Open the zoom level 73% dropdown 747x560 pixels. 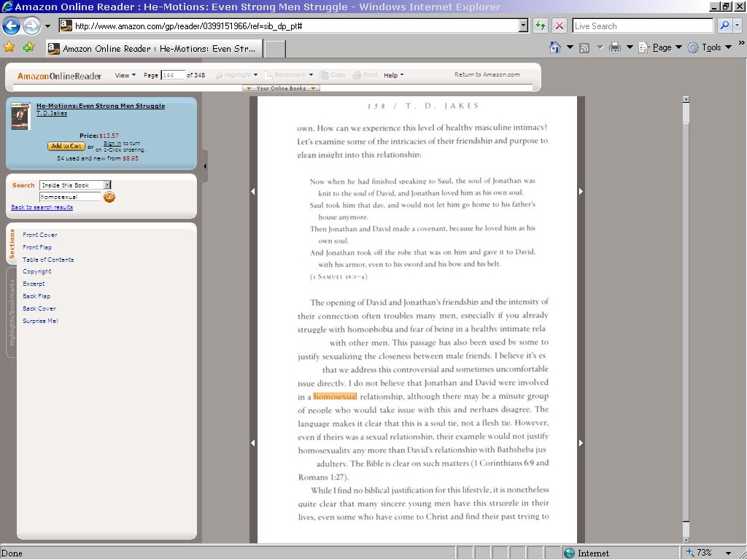click(x=727, y=553)
